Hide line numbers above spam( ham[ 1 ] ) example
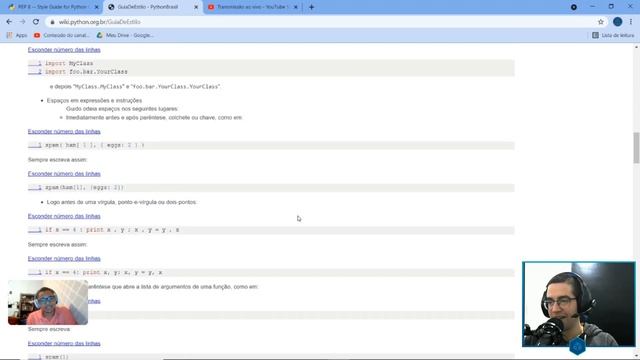 (64, 131)
